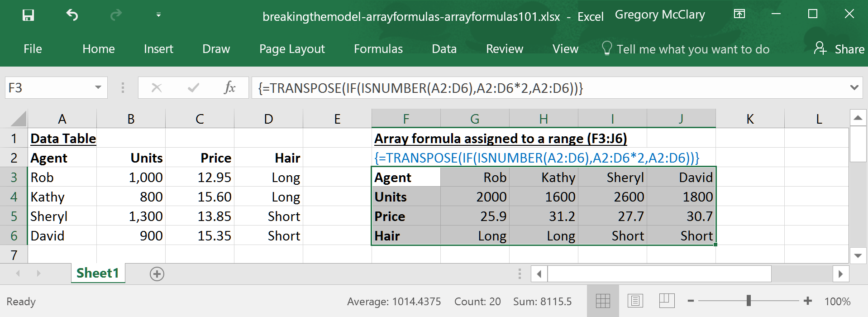Screen dimensions: 868x317
Task: Select column B header
Action: (131, 119)
